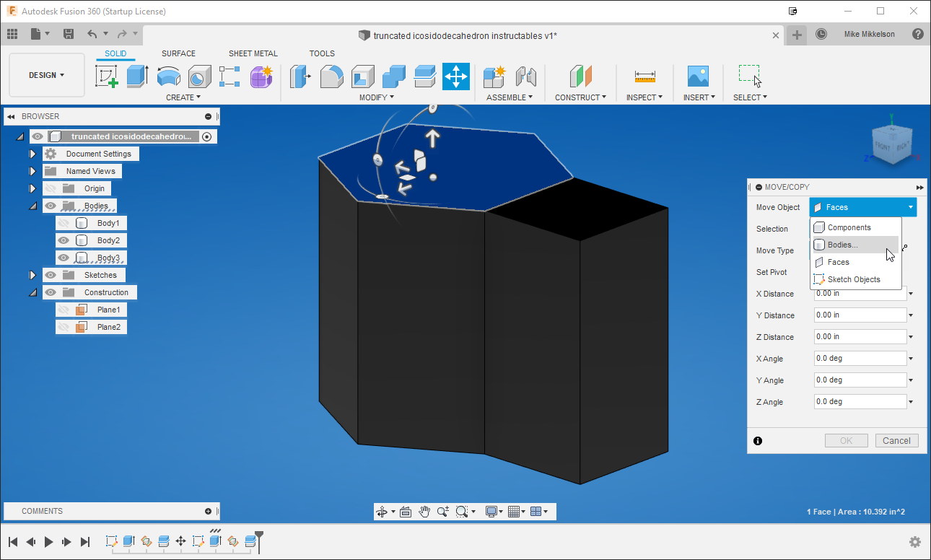
Task: Open the DESIGN workspace switcher
Action: [x=46, y=74]
